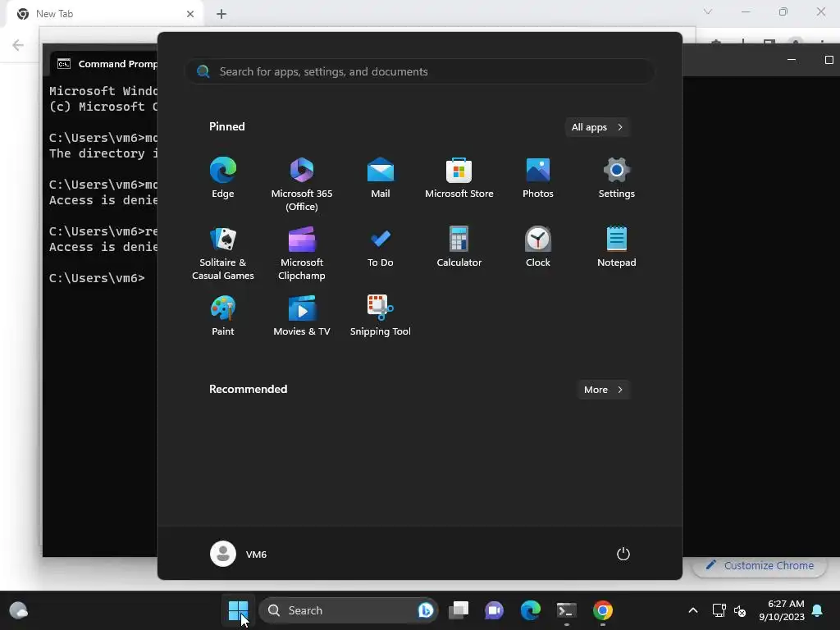Open the Paint app
The width and height of the screenshot is (840, 630).
tap(223, 316)
